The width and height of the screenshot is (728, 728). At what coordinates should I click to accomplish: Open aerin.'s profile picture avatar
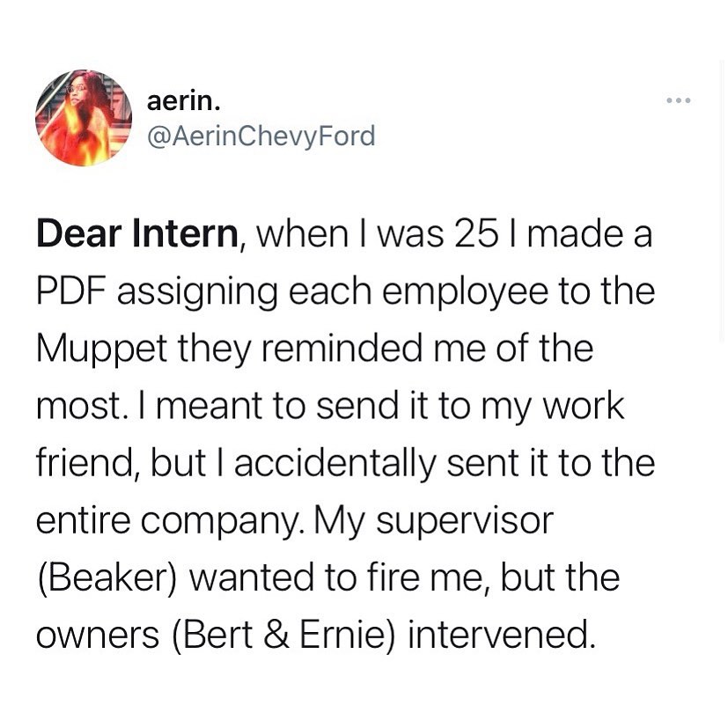84,118
